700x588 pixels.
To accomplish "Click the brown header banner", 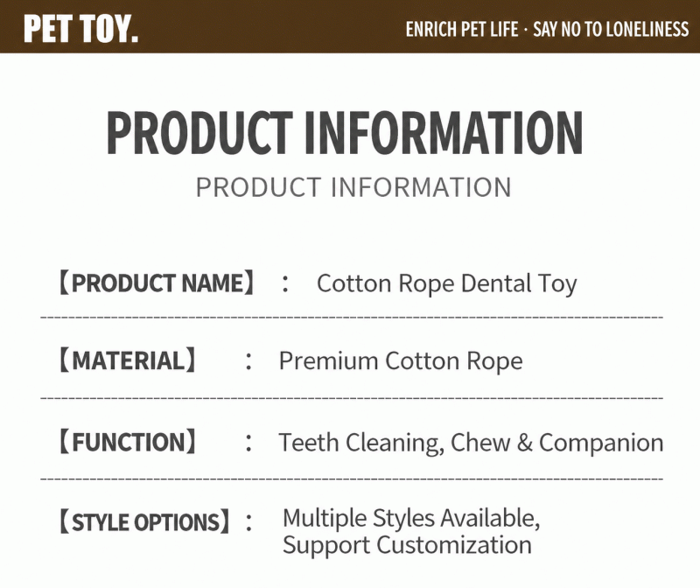I will (x=350, y=26).
